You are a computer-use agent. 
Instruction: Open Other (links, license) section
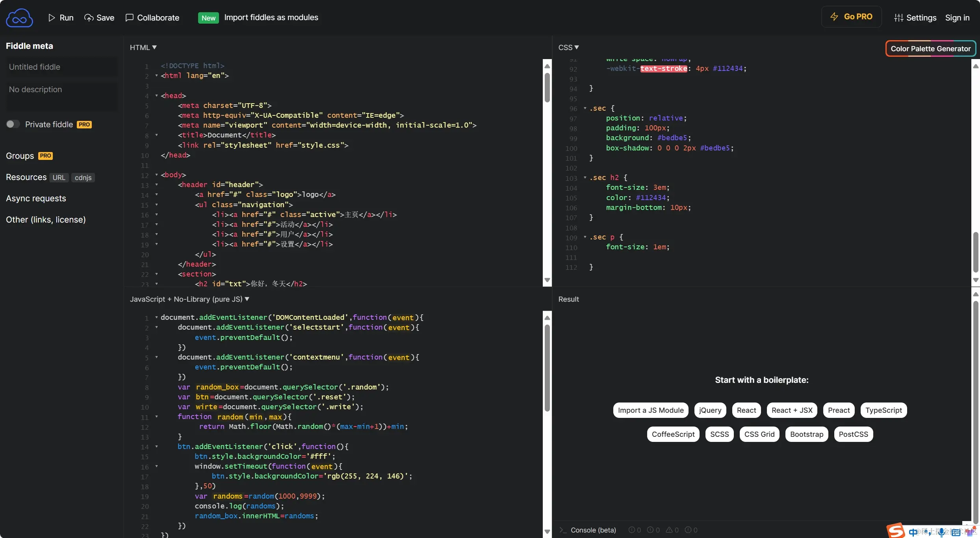[x=46, y=220]
